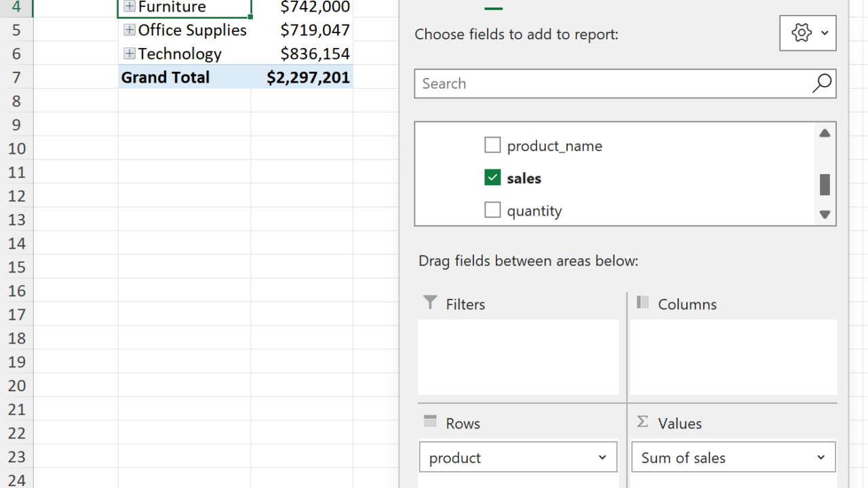Check the product_name field checkbox
868x488 pixels.
tap(492, 145)
